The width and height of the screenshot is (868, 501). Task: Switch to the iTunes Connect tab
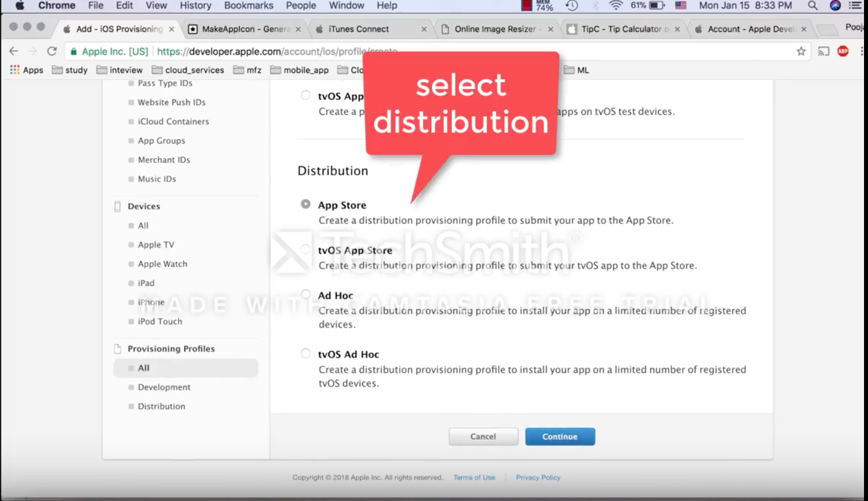click(x=371, y=29)
